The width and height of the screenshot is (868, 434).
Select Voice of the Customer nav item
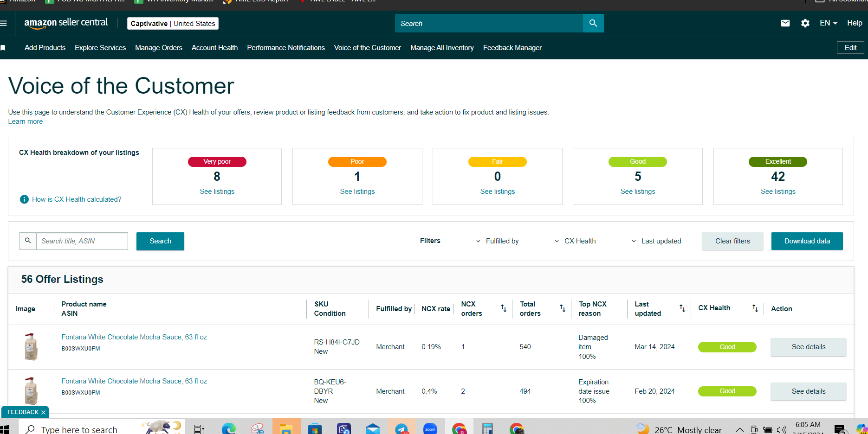tap(368, 48)
